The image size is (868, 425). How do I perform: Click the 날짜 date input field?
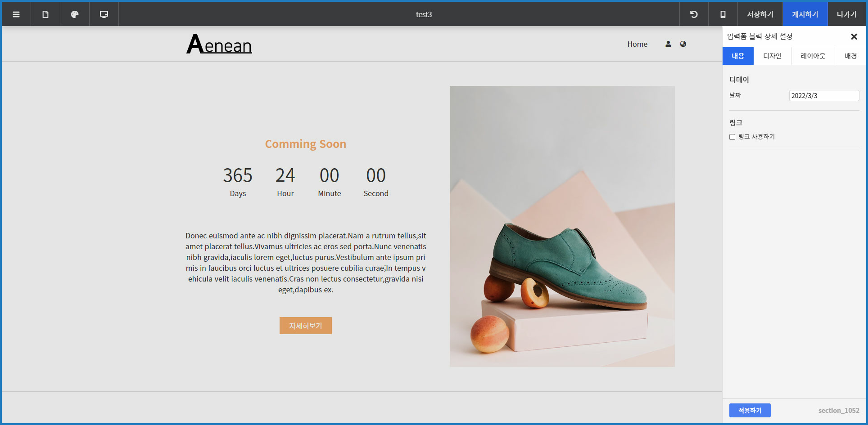click(824, 96)
